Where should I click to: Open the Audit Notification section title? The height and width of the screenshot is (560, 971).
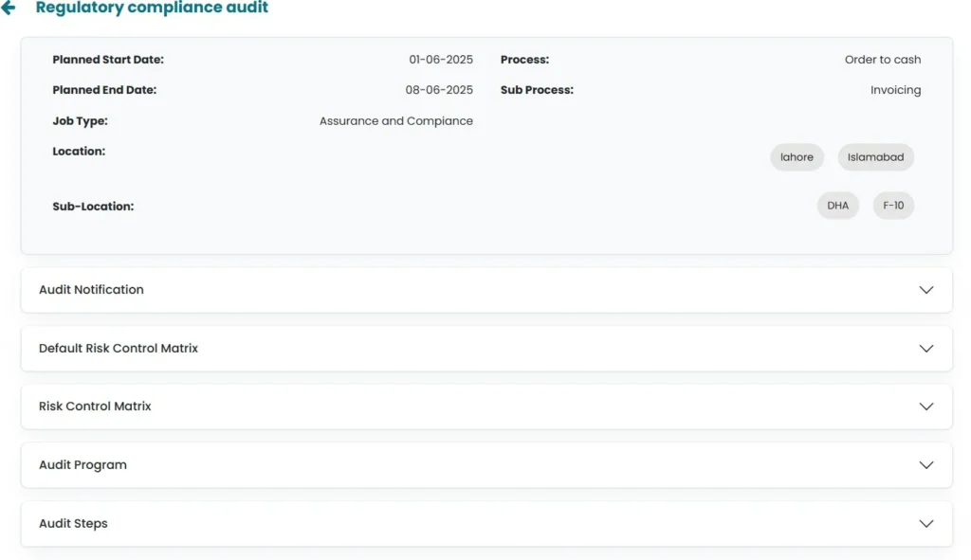pos(91,290)
